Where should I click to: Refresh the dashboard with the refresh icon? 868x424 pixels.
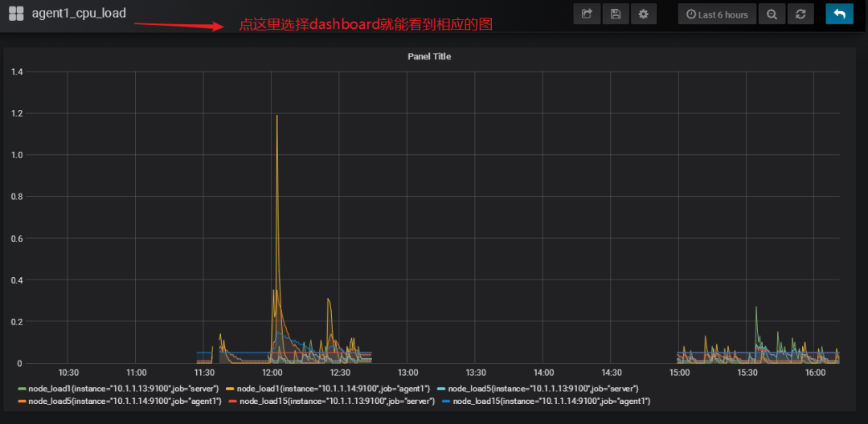[x=800, y=14]
